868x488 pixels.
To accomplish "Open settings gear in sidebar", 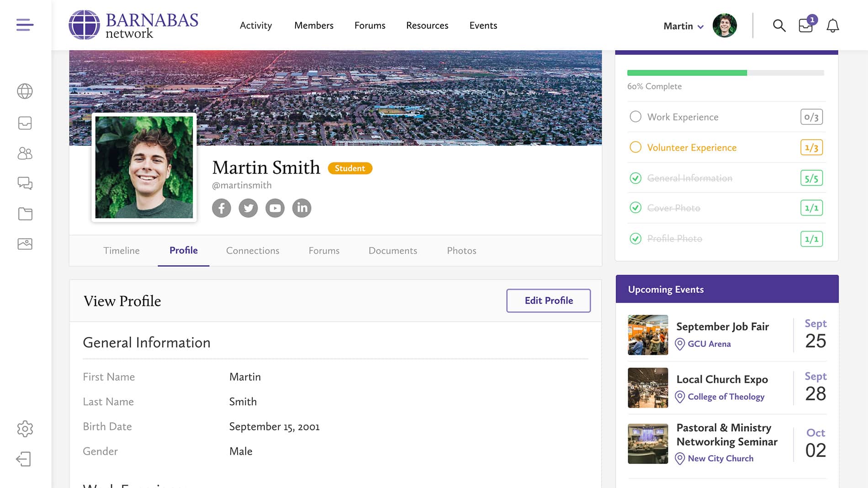I will 25,429.
